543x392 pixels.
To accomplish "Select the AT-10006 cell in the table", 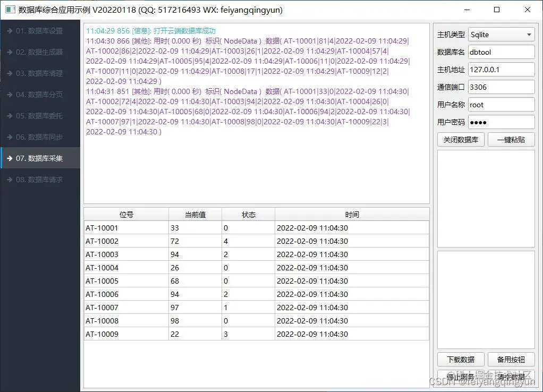I will coord(126,294).
